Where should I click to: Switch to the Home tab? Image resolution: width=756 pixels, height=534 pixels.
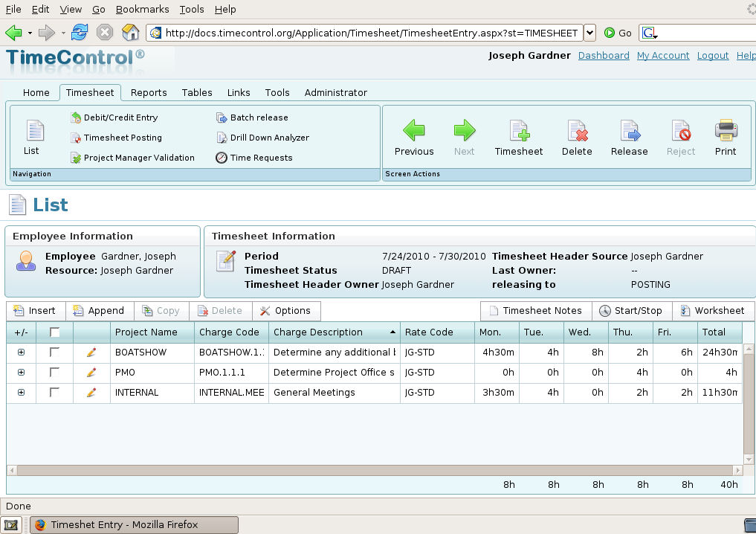click(x=36, y=93)
